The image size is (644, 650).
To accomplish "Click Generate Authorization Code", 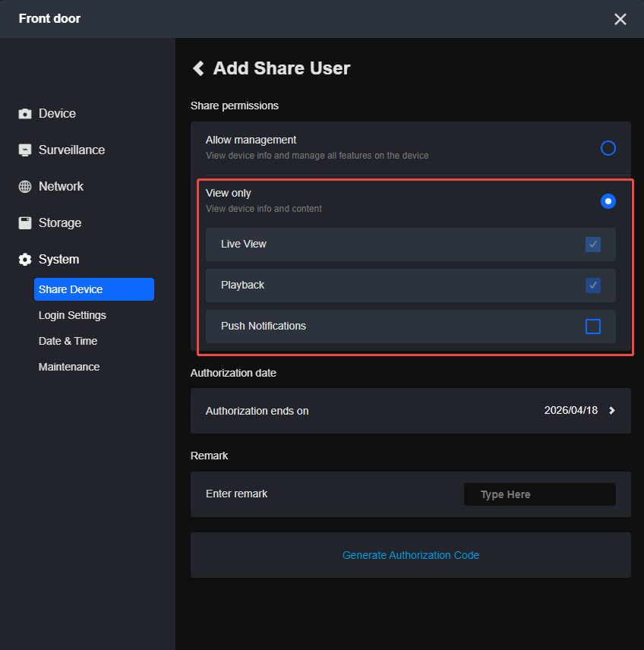I will [x=410, y=555].
